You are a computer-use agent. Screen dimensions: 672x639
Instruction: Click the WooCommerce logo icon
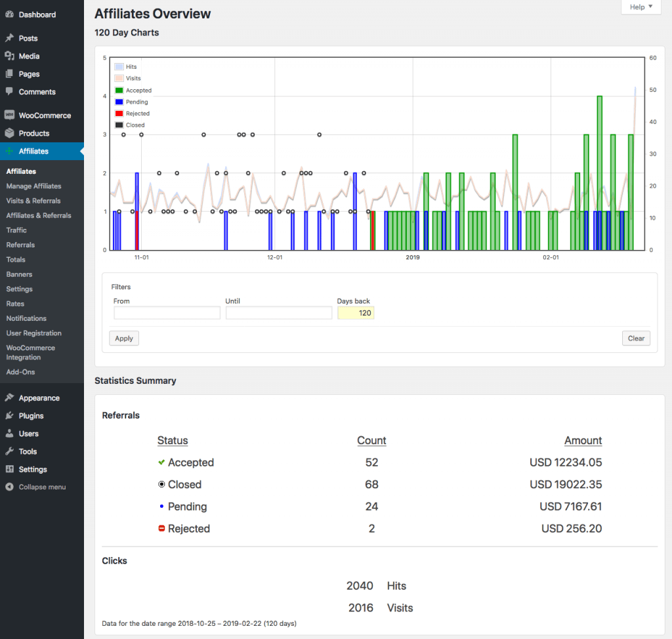point(9,115)
